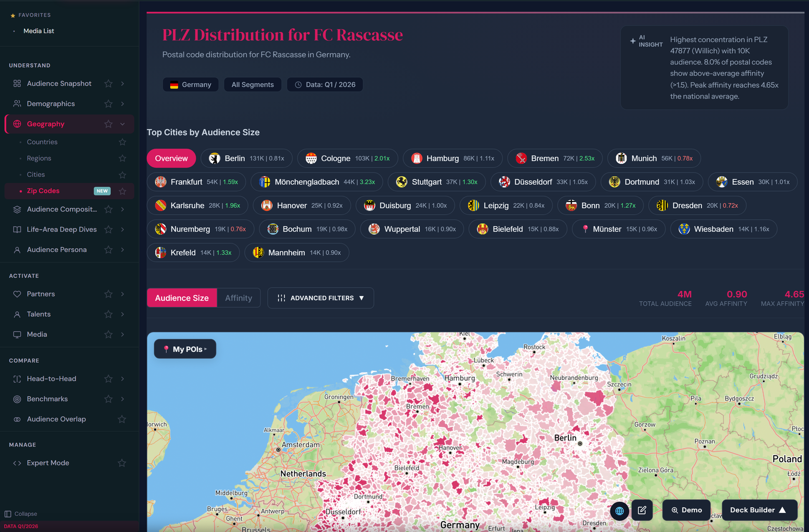Open the Advanced Filters dropdown

(321, 298)
